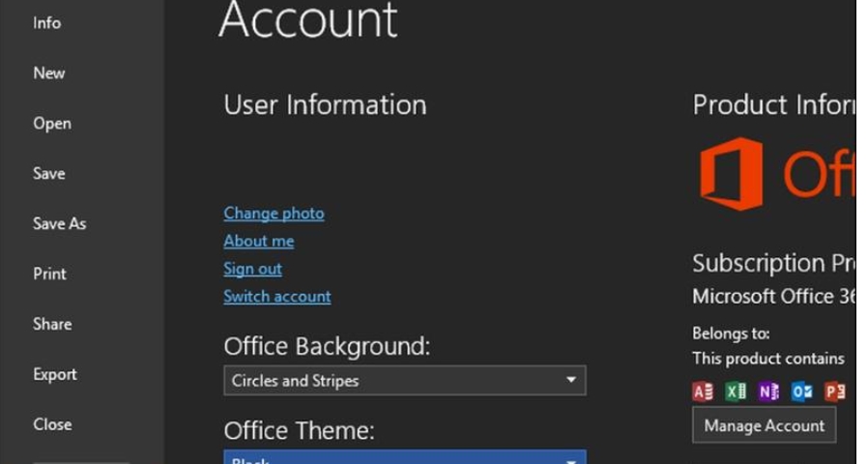Viewport: 868px width, 464px height.
Task: Click the orange Office logo
Action: [732, 174]
